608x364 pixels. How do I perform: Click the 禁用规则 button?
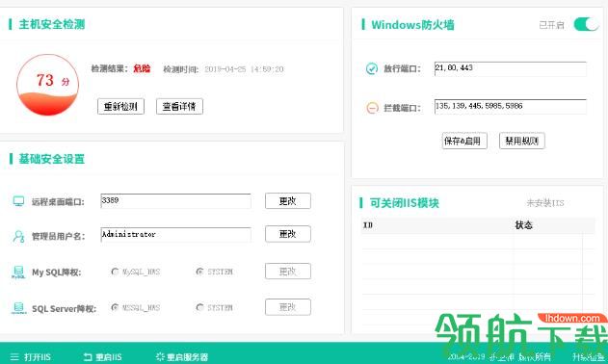[x=522, y=141]
